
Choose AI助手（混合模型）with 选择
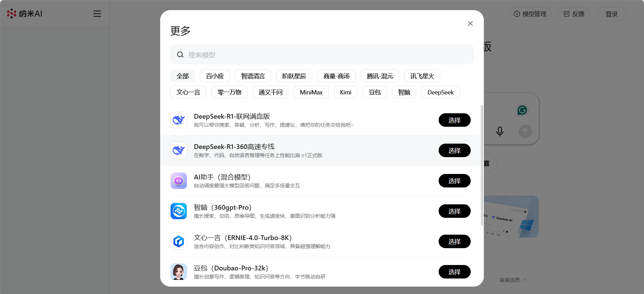tap(455, 181)
